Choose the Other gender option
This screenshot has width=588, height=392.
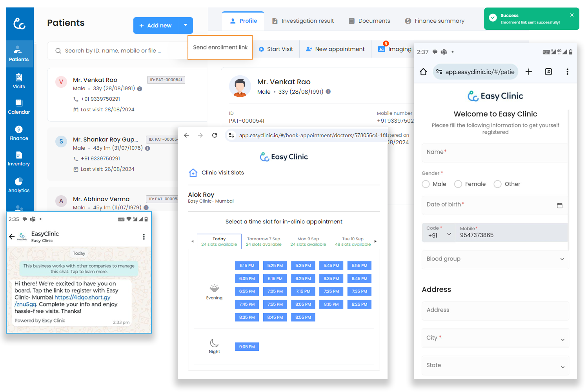497,184
